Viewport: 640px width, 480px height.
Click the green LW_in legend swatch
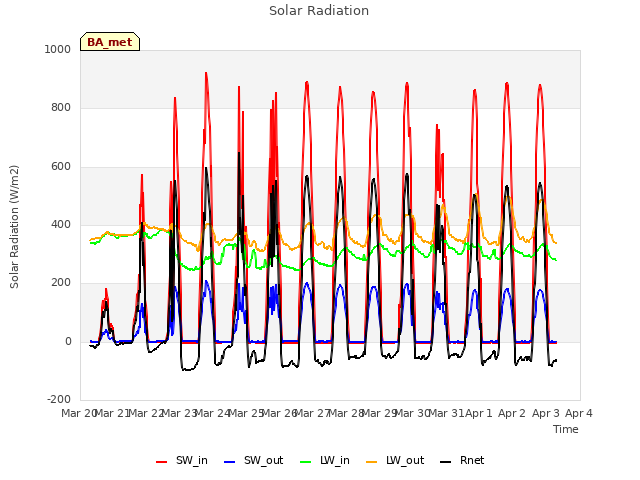tap(306, 462)
